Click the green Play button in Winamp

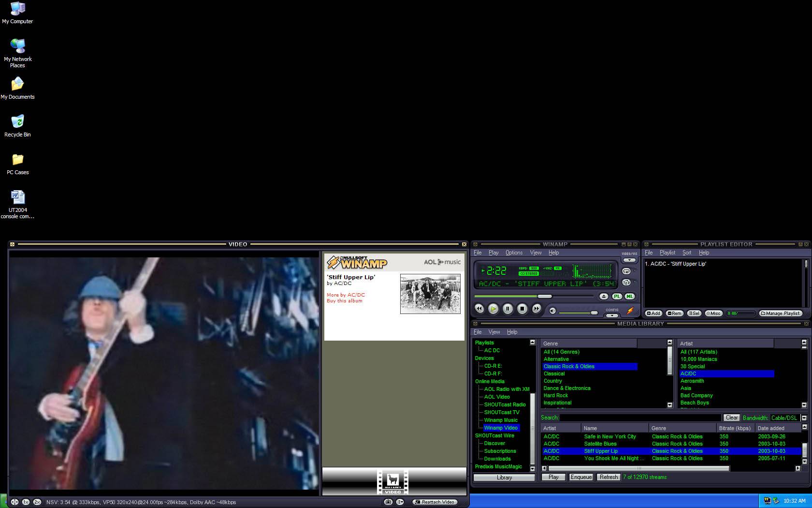(x=493, y=309)
